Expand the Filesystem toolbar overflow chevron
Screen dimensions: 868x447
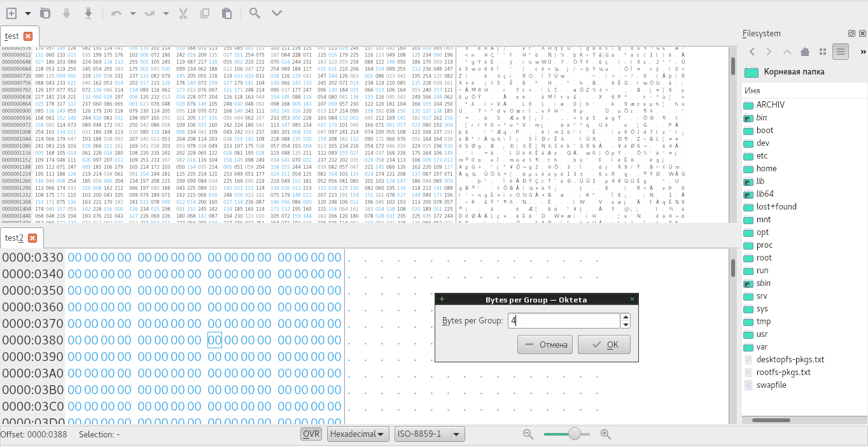coord(863,52)
